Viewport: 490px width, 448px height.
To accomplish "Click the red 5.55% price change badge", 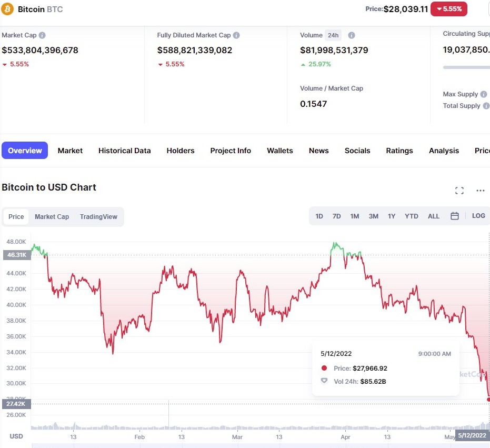I will coord(449,9).
